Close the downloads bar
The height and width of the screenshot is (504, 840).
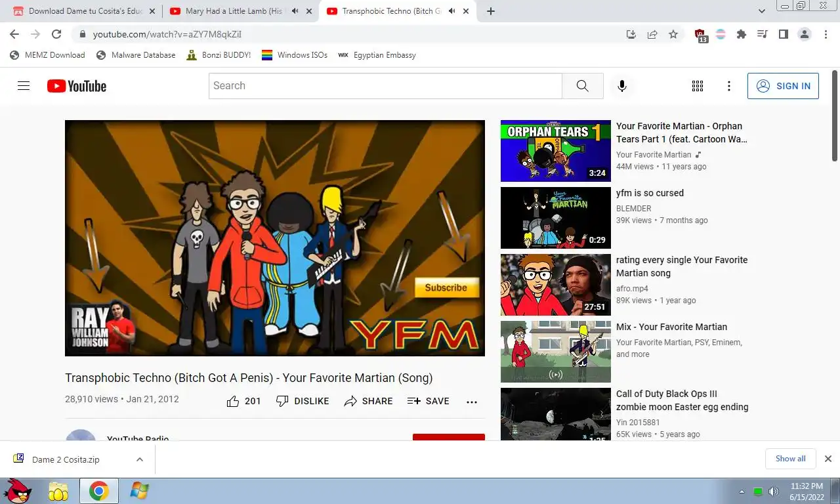point(828,459)
